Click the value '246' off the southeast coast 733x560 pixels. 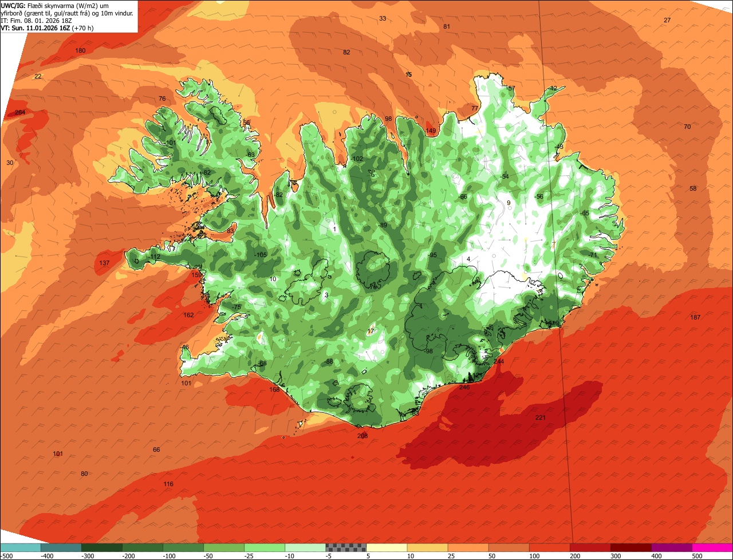pos(464,388)
